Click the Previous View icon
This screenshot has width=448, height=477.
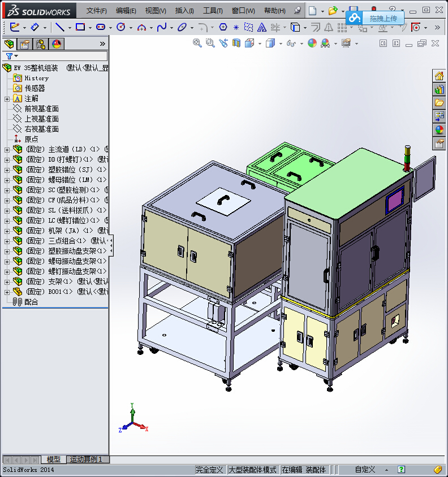(x=223, y=43)
